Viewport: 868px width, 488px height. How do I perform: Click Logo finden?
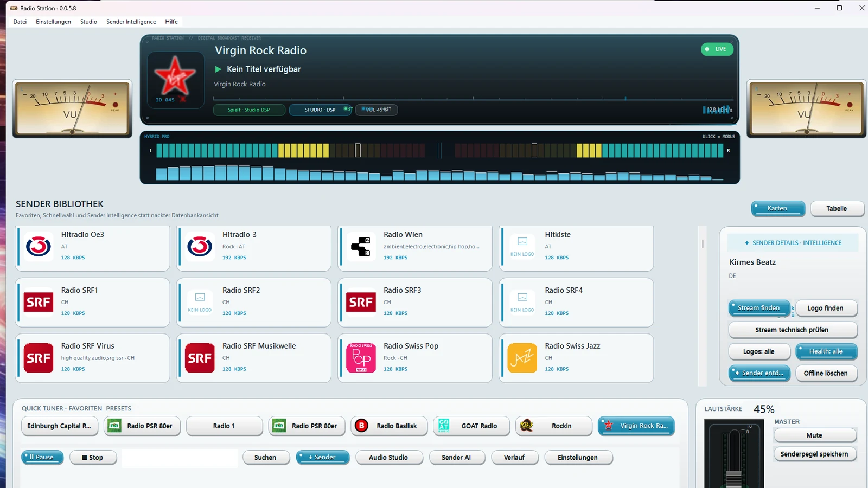click(x=826, y=308)
